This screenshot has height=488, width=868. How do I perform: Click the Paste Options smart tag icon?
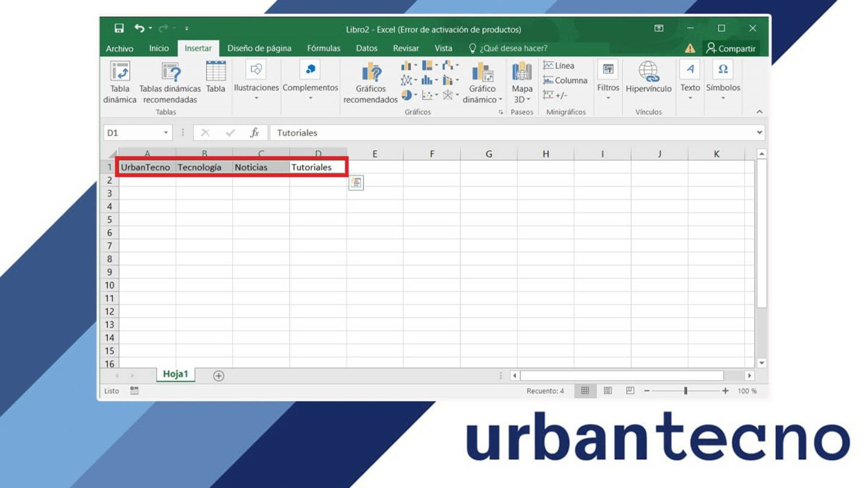pyautogui.click(x=356, y=183)
